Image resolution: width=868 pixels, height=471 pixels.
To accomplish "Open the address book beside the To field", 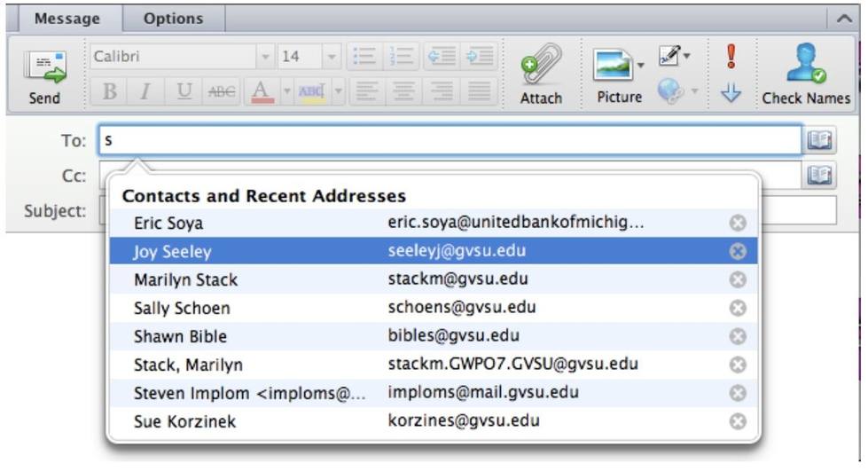I will (819, 140).
